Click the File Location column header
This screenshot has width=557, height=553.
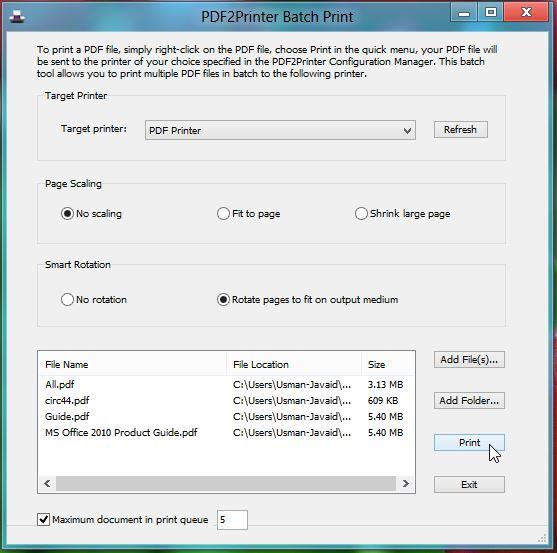point(294,364)
